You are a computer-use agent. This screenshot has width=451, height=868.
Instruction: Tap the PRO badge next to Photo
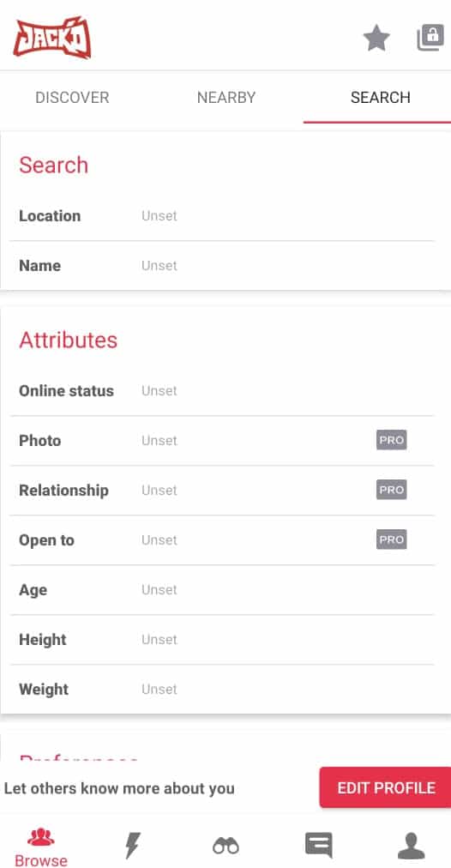tap(392, 441)
